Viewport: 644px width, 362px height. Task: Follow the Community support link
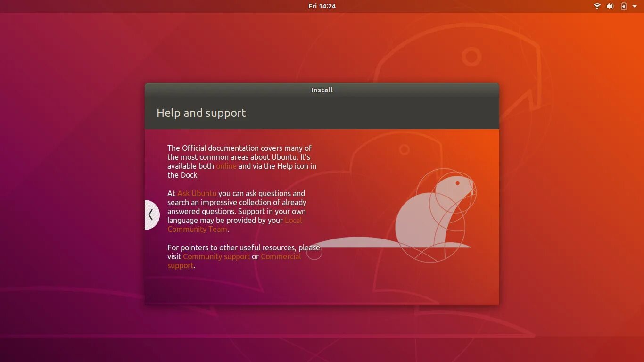pos(216,256)
